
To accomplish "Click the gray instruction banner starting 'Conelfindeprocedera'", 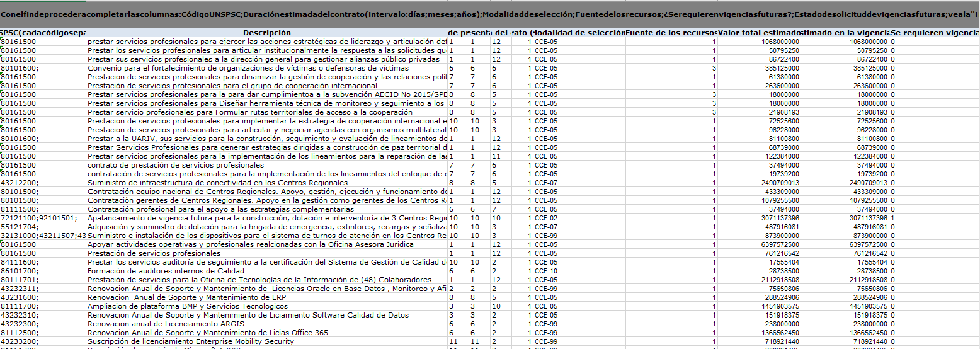I will point(490,14).
